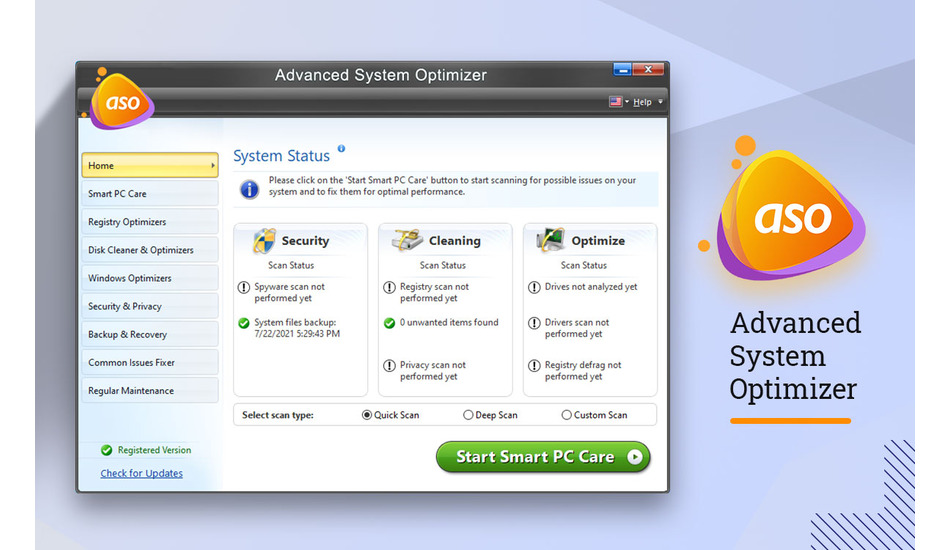Click the blue information icon beside instructions
This screenshot has width=950, height=550.
[249, 189]
